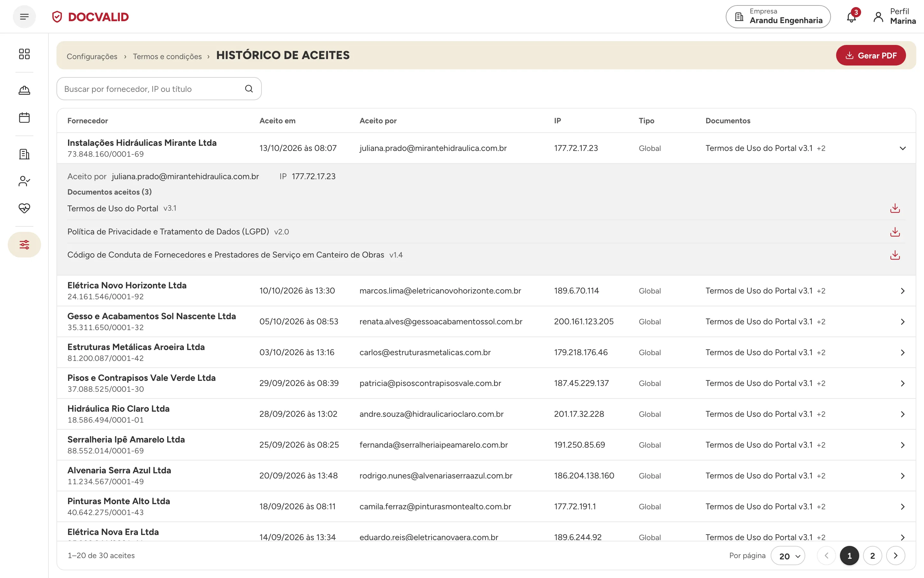924x578 pixels.
Task: Toggle the hamburger menu button
Action: pyautogui.click(x=24, y=17)
